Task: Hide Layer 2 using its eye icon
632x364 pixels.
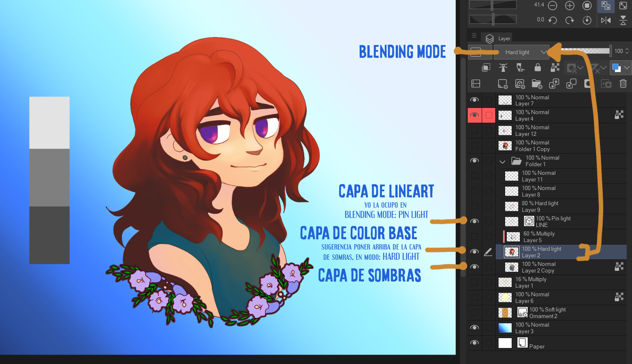Action: 474,252
